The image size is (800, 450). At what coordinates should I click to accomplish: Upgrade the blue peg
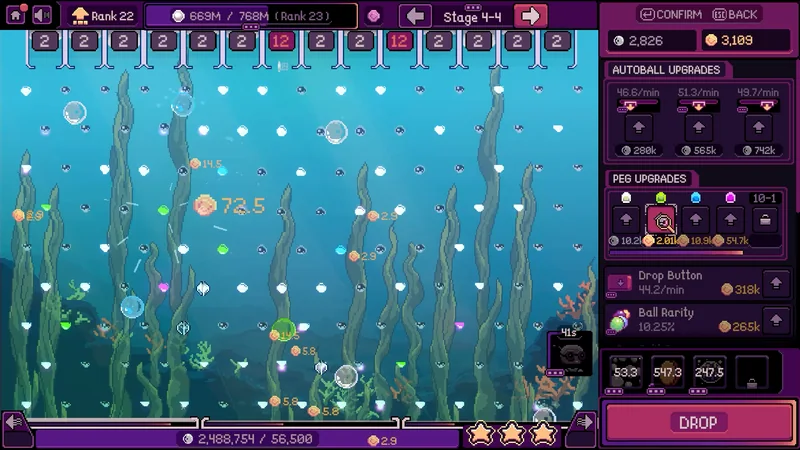[x=696, y=220]
